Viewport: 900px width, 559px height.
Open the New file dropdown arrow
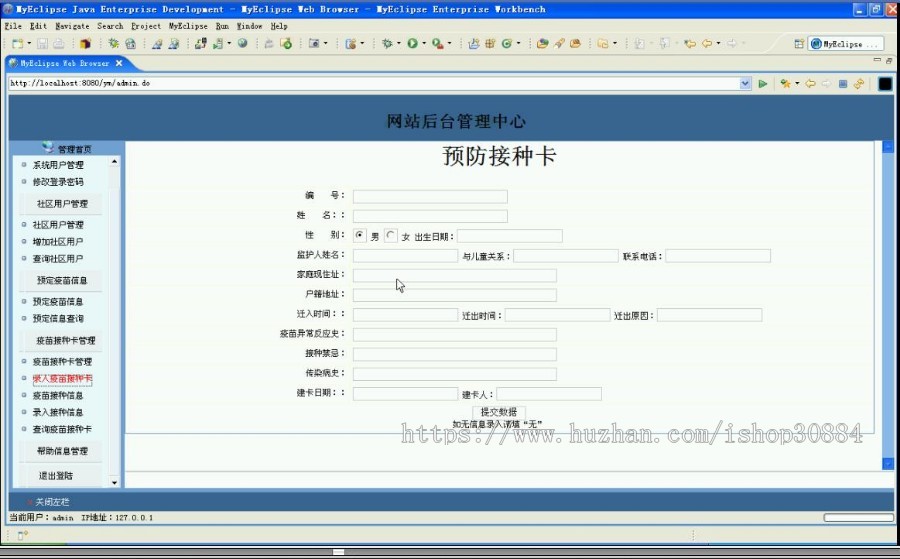(x=29, y=44)
